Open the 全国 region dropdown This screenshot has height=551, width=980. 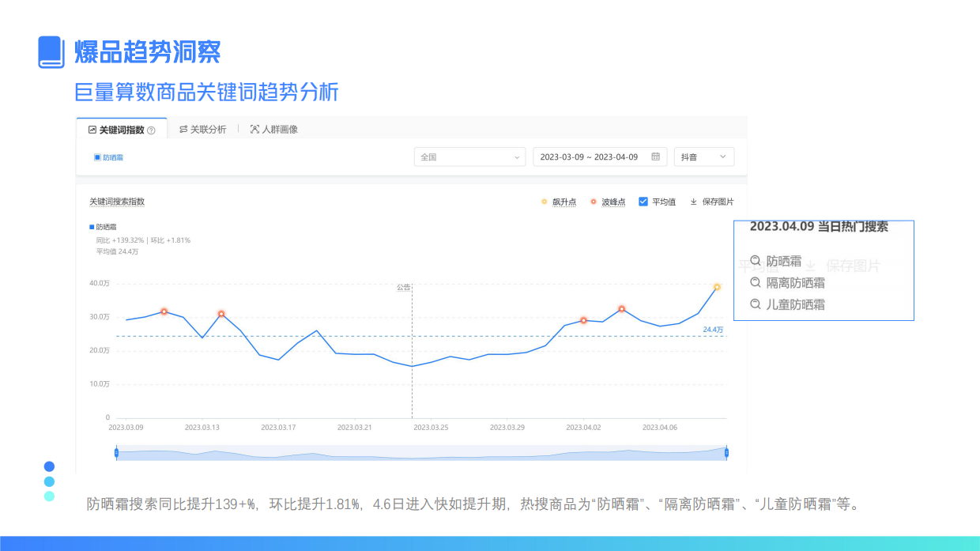coord(469,157)
